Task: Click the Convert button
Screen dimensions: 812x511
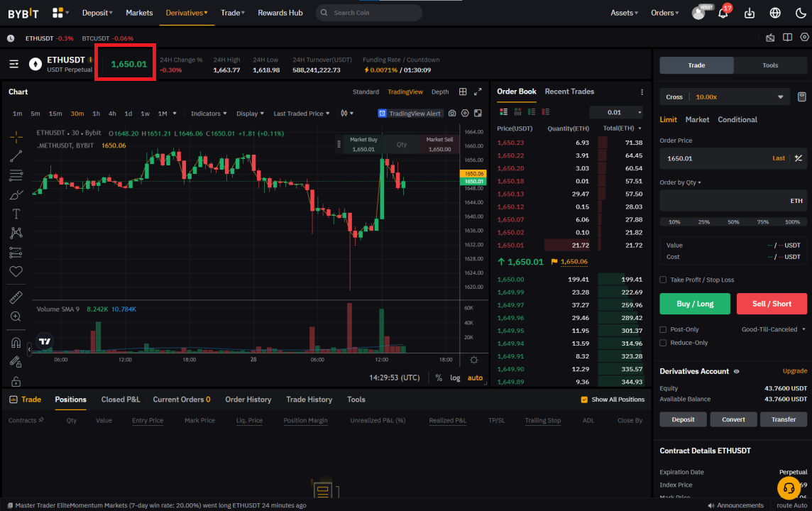Action: [733, 419]
